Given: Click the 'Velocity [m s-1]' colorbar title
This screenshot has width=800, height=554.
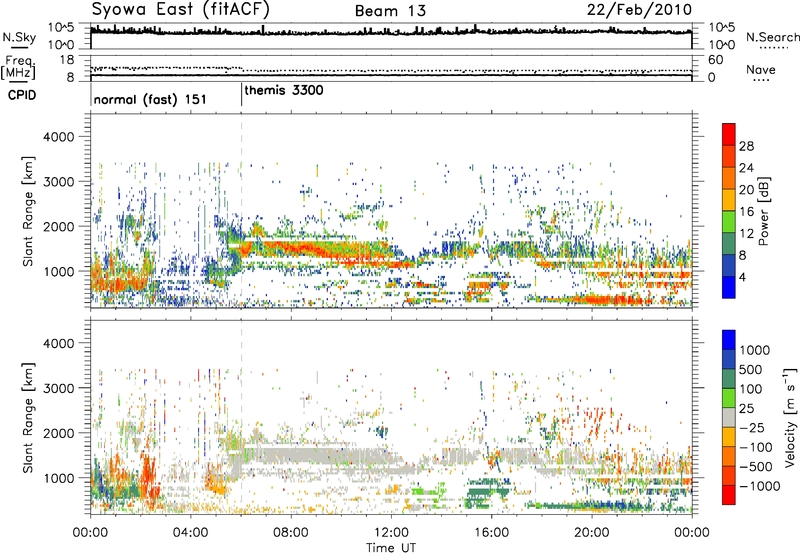Looking at the screenshot, I should pos(790,417).
